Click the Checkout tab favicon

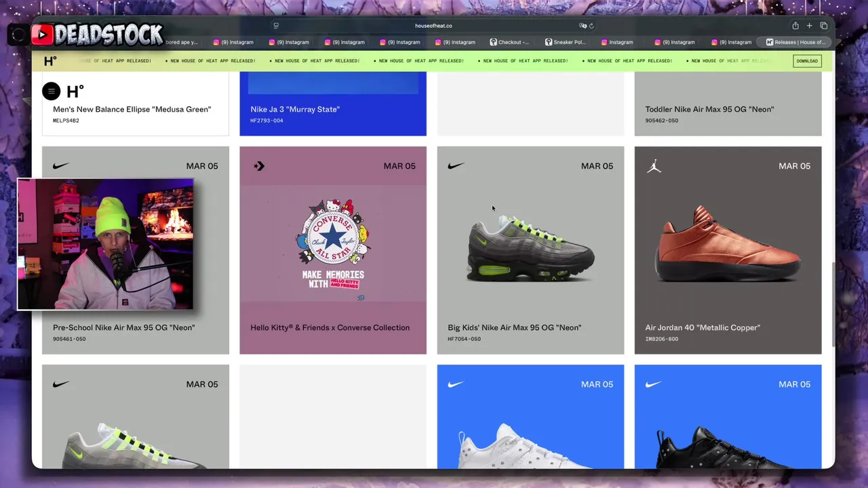coord(493,42)
